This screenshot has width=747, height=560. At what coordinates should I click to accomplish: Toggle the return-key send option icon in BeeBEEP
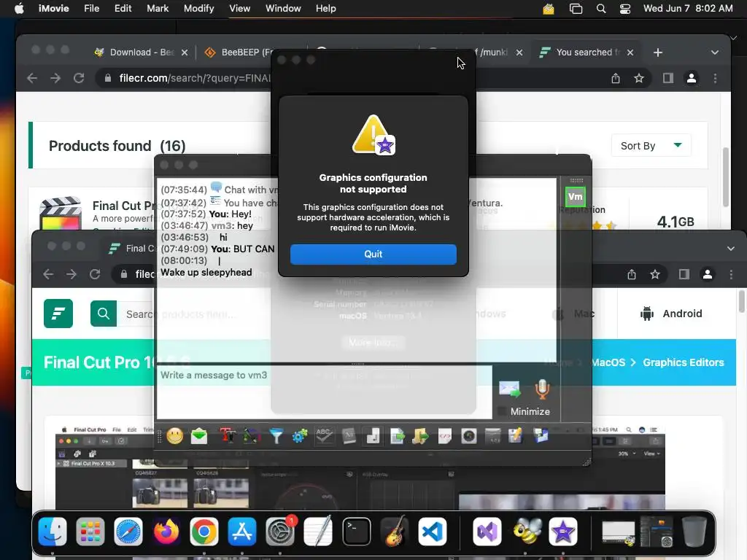click(x=373, y=436)
